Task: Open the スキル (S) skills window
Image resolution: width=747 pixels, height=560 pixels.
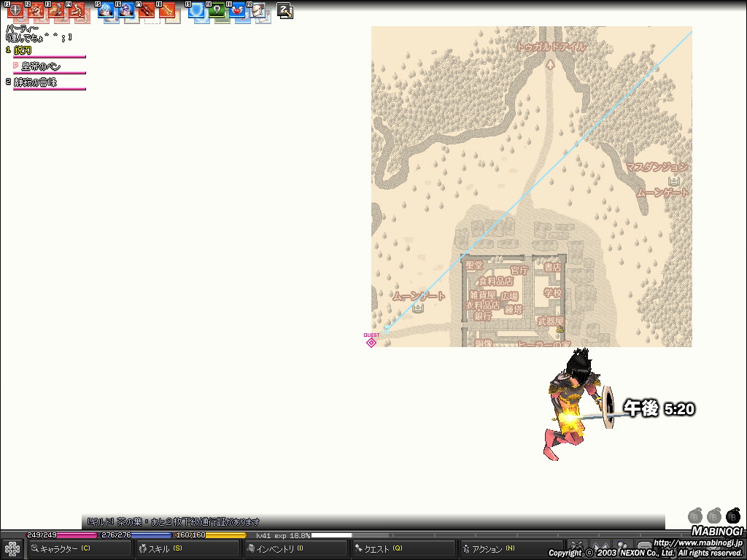Action: point(187,549)
